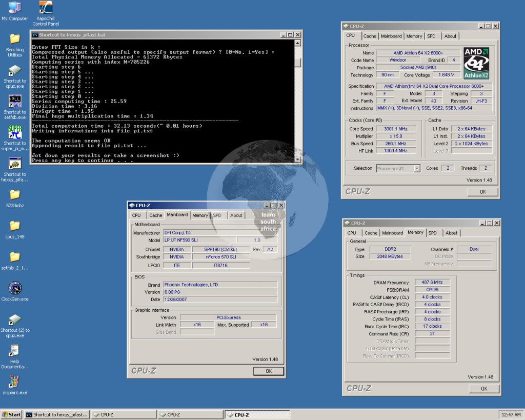Screen dimensions: 525x420
Task: Click the system tray clock 12:47 AM
Action: (x=511, y=415)
